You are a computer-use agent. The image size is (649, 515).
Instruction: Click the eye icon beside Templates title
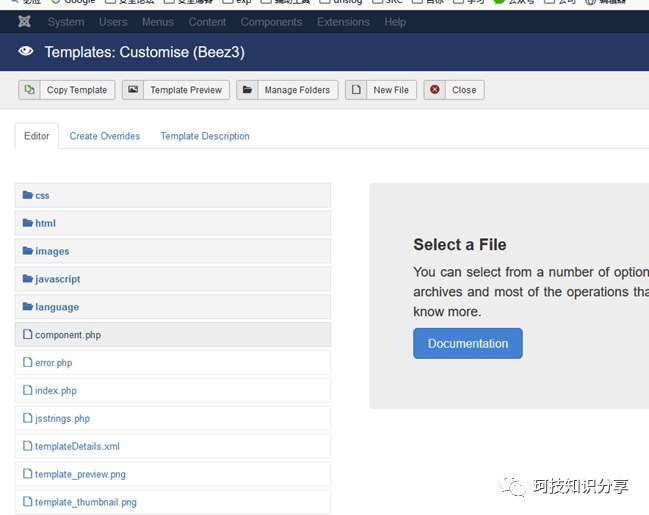click(26, 51)
